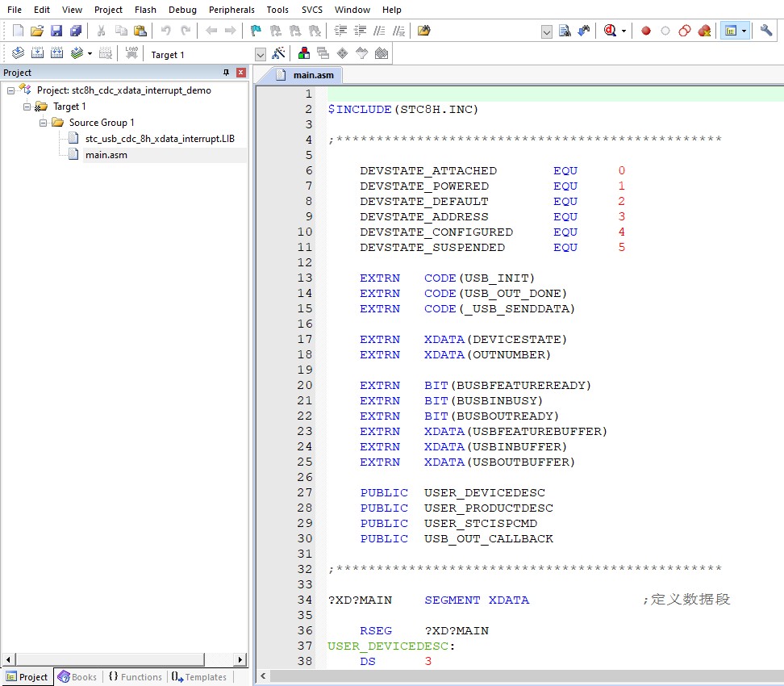
Task: Indent selected lines icon
Action: coord(340,31)
